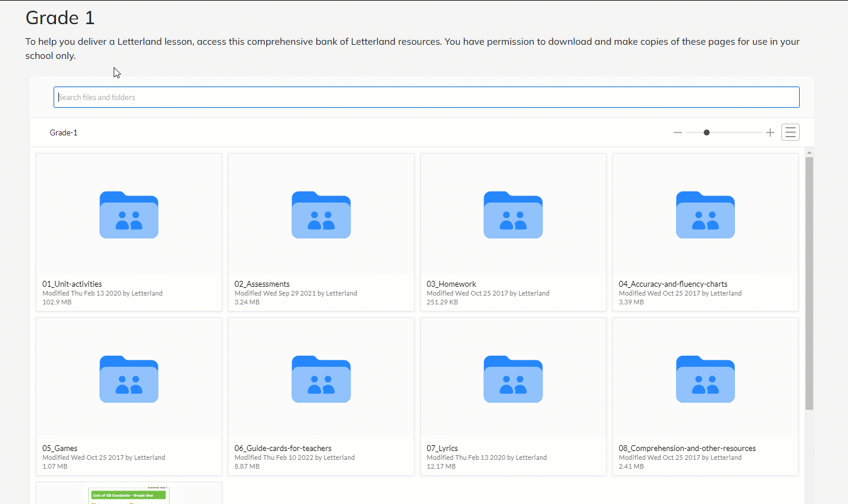Switch to list view layout
This screenshot has height=504, width=848.
[790, 132]
